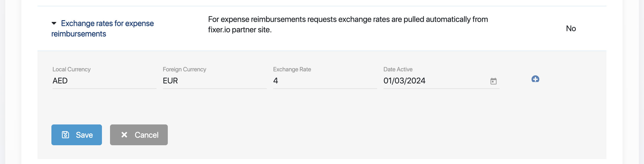Collapse the Exchange rates section triangle
Viewport: 644px width, 164px height.
54,23
